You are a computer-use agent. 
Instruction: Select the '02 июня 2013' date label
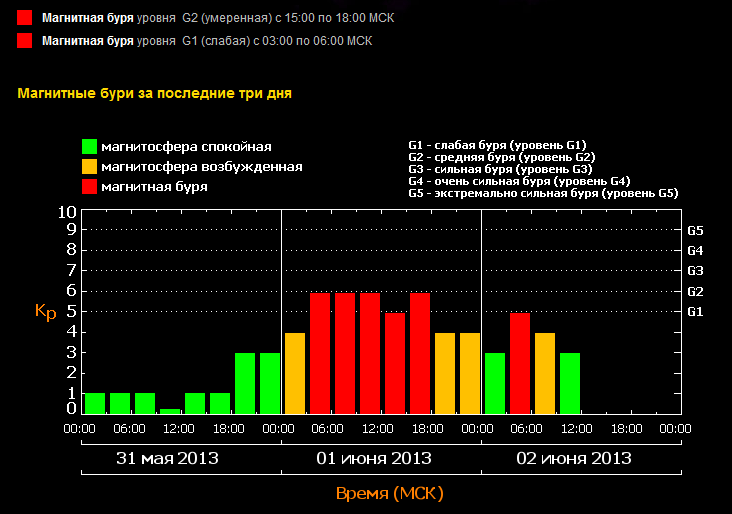pyautogui.click(x=574, y=459)
